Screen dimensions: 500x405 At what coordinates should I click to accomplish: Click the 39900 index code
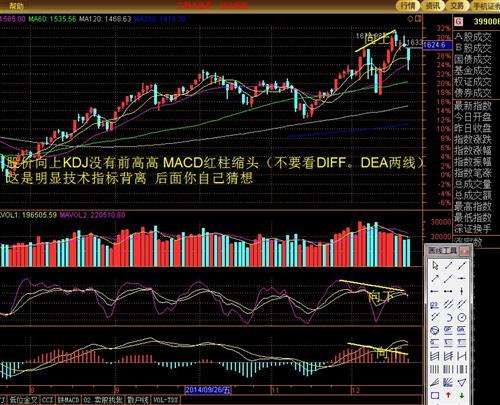pyautogui.click(x=487, y=22)
